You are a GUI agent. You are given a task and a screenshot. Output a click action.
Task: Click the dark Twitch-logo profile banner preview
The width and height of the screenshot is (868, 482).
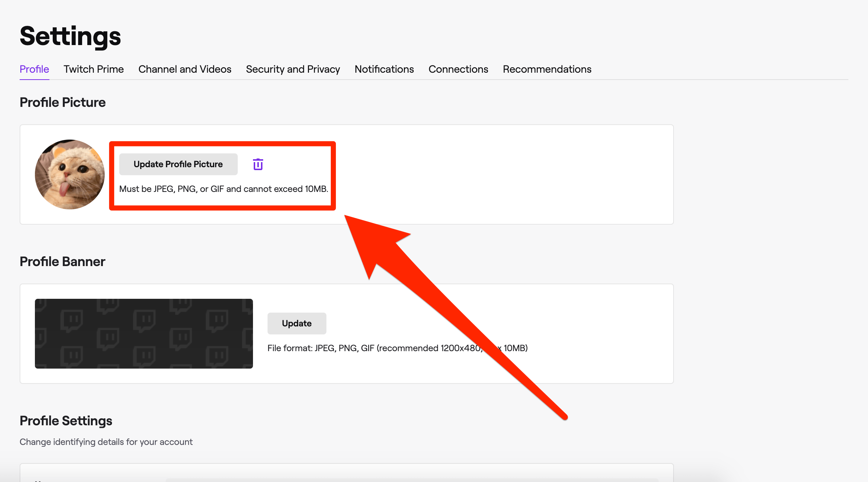tap(144, 333)
